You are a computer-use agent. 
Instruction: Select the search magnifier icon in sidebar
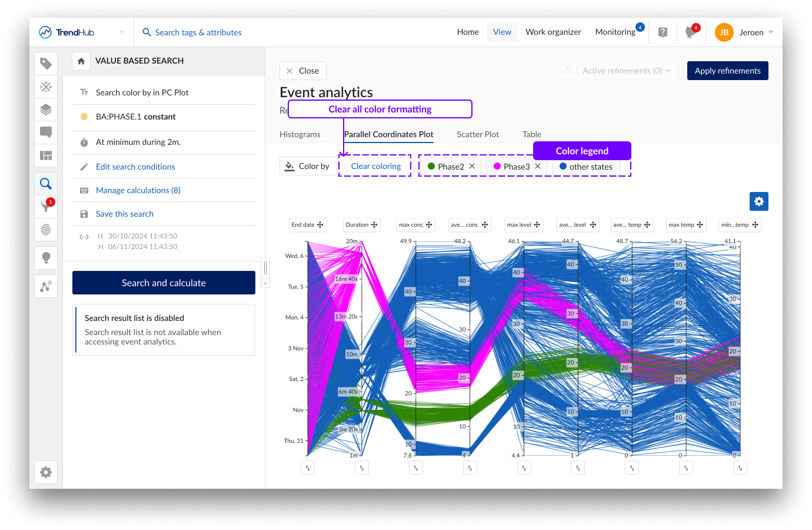click(x=46, y=184)
